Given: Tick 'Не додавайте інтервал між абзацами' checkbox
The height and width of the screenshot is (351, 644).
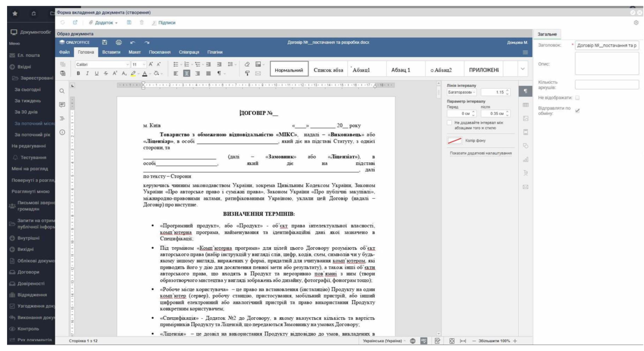Looking at the screenshot, I should coord(449,123).
